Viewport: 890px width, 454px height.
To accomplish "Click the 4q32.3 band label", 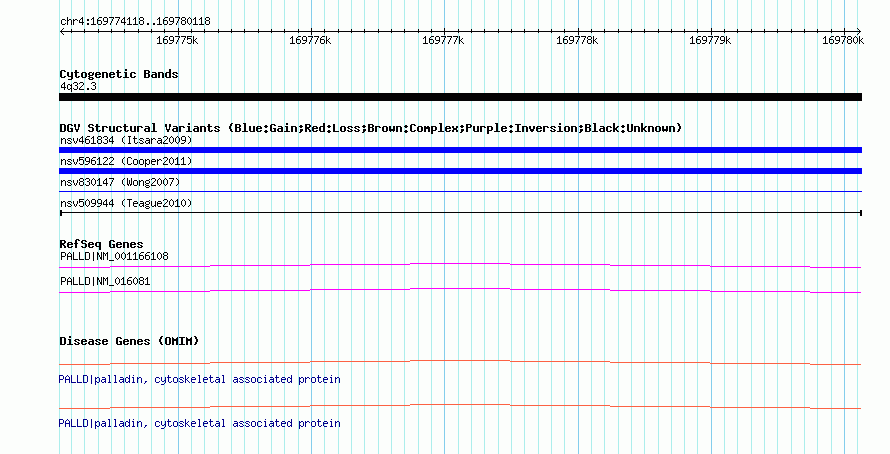I will pos(78,86).
